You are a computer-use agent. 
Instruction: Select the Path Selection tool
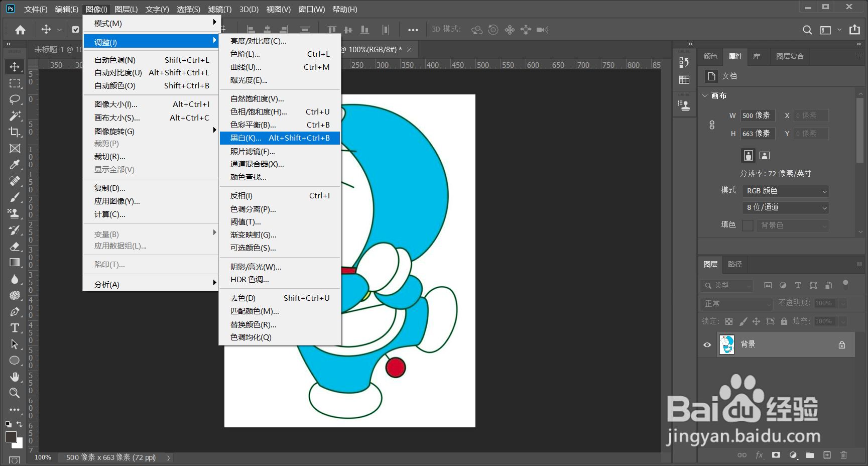coord(15,344)
